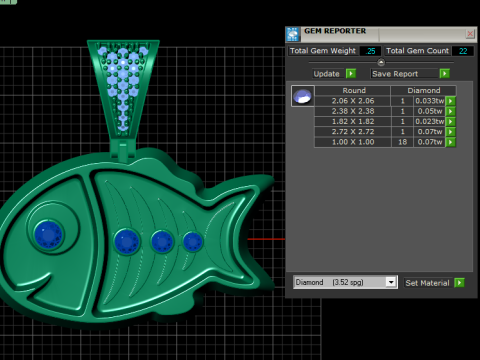Image resolution: width=480 pixels, height=360 pixels.
Task: Click the 0.023tw weight cell
Action: point(429,122)
